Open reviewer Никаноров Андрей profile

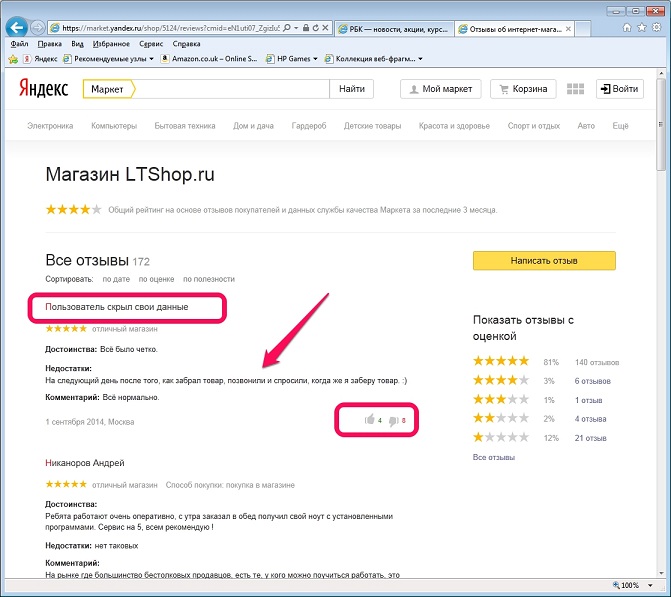pyautogui.click(x=85, y=463)
